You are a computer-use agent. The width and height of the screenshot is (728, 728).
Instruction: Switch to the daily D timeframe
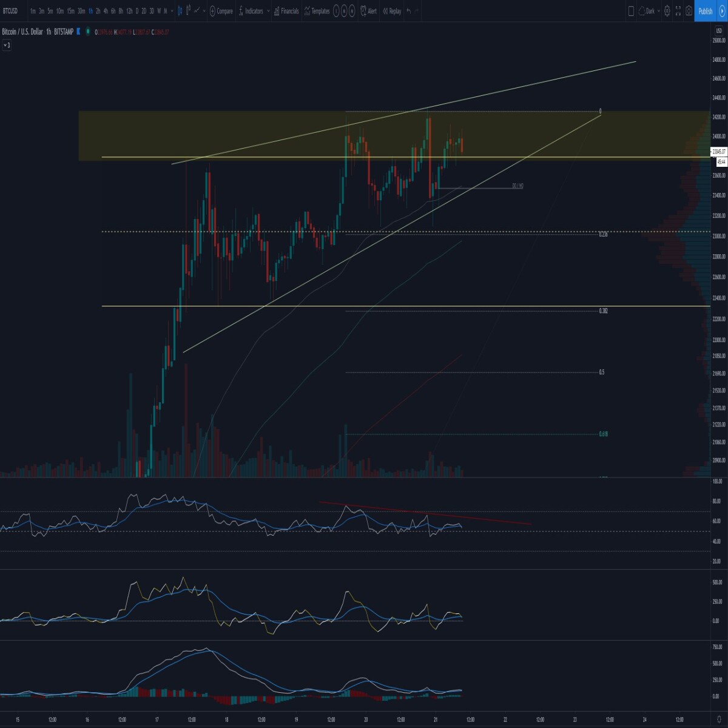click(136, 11)
